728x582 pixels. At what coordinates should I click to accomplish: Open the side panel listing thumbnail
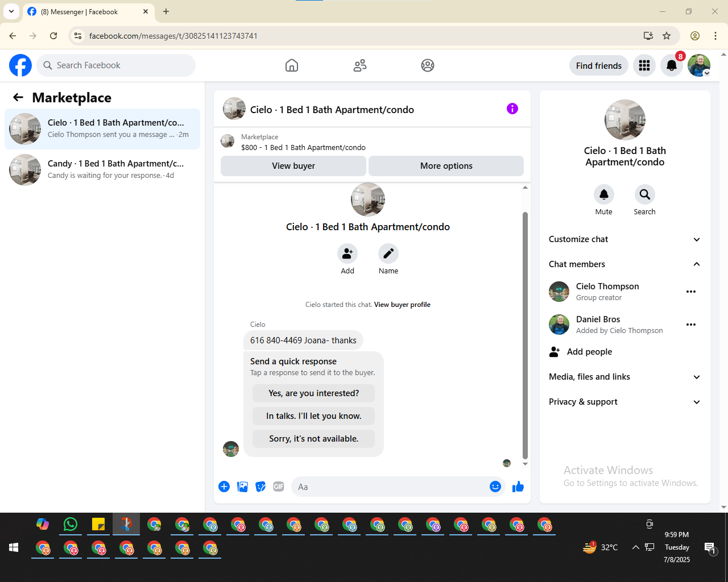(625, 120)
